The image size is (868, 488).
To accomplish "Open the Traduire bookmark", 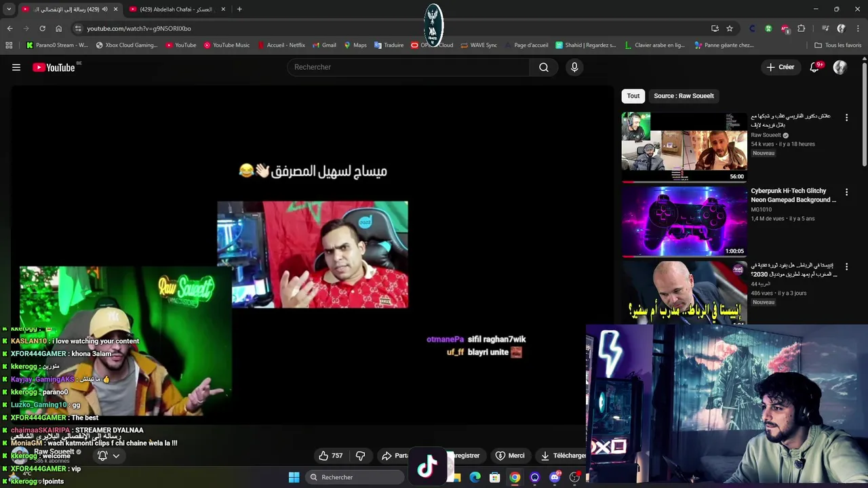I will click(389, 45).
